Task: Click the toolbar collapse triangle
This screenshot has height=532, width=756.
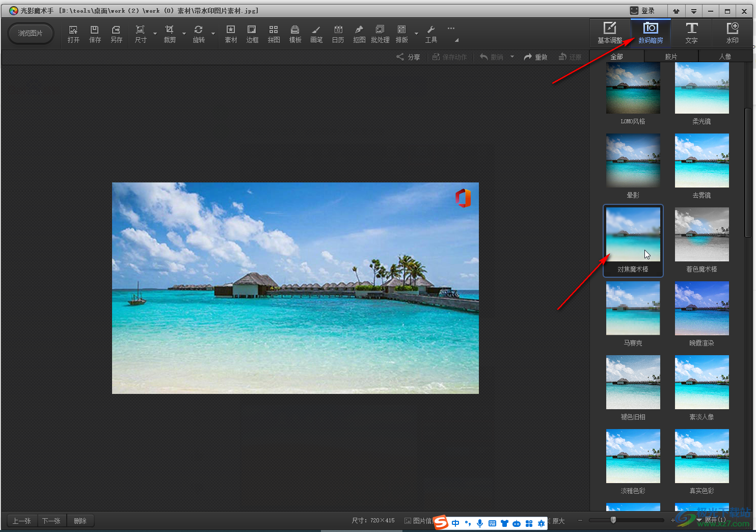Action: [456, 40]
